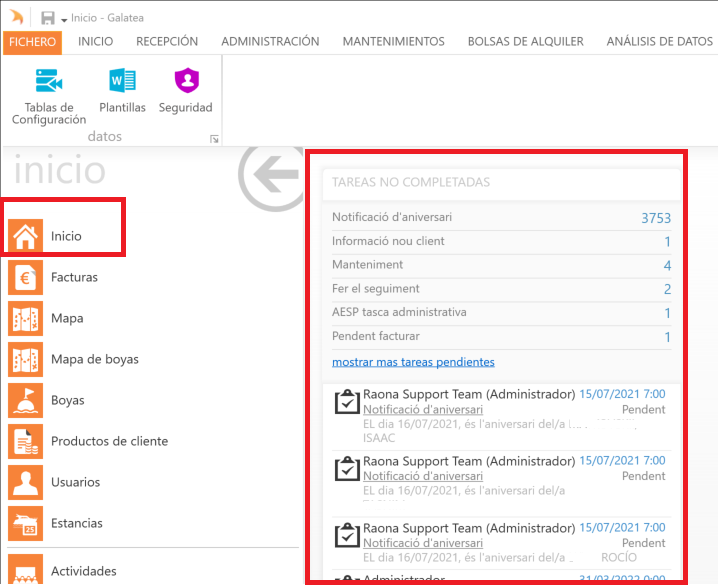The width and height of the screenshot is (718, 586).
Task: Toggle first task's clipboard checkmark icon
Action: 346,402
